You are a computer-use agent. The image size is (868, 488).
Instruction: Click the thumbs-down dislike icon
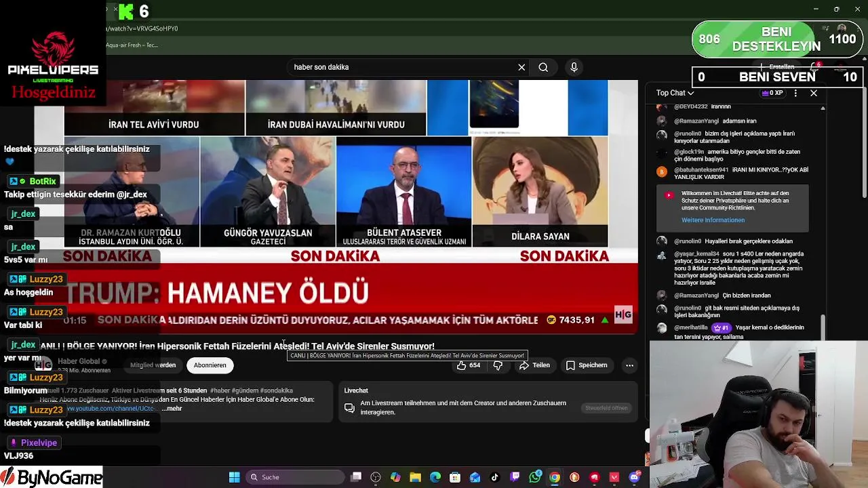[498, 365]
